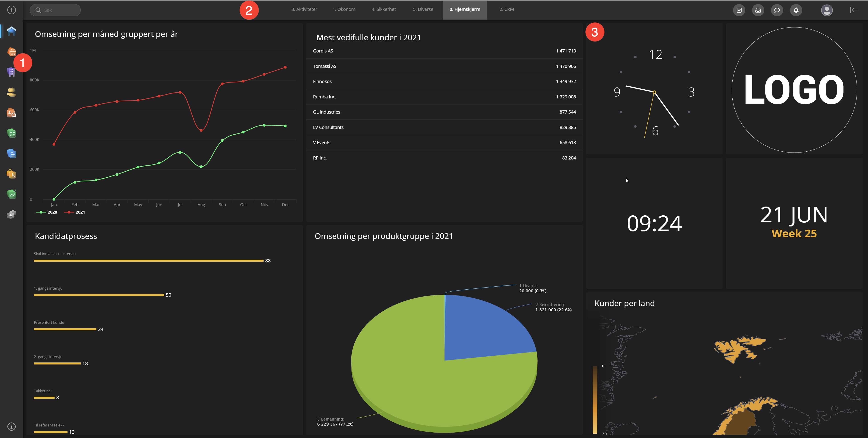Click the plus add button top left
The image size is (868, 438).
12,10
